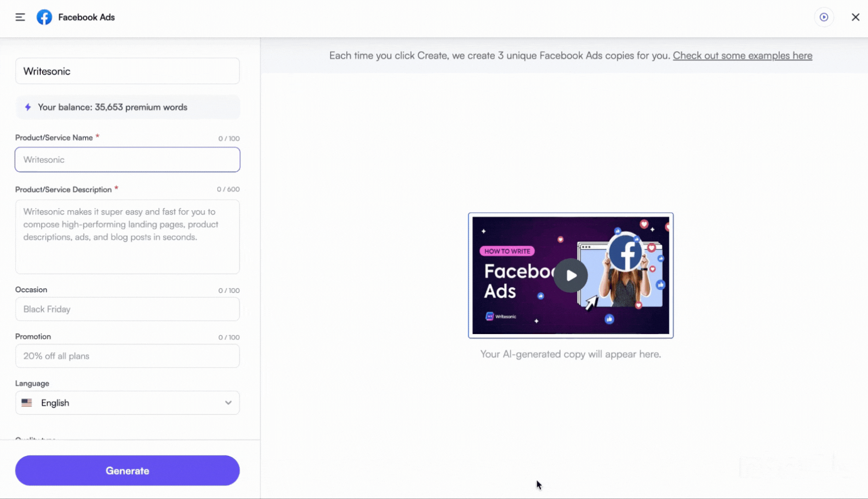Click the circular play tutorial icon top right

[x=824, y=17]
